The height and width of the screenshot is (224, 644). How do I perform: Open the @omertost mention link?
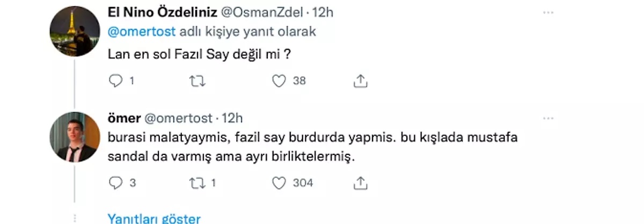pyautogui.click(x=142, y=32)
